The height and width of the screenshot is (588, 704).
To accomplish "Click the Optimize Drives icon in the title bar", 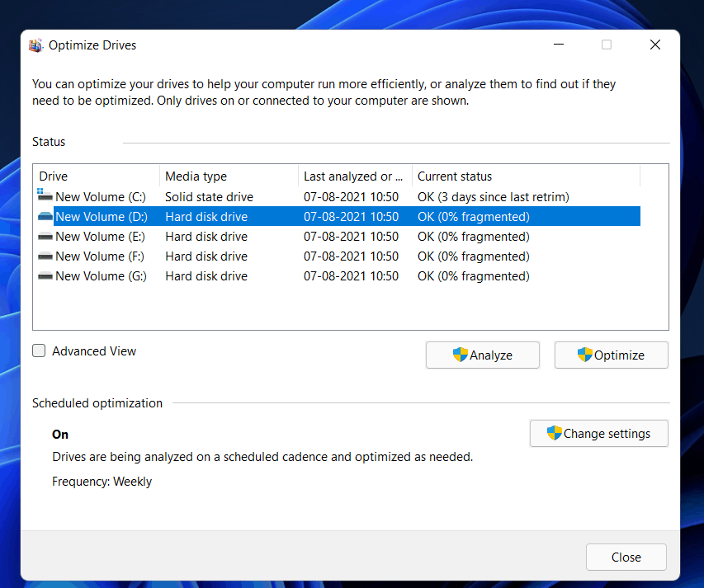I will [x=35, y=45].
